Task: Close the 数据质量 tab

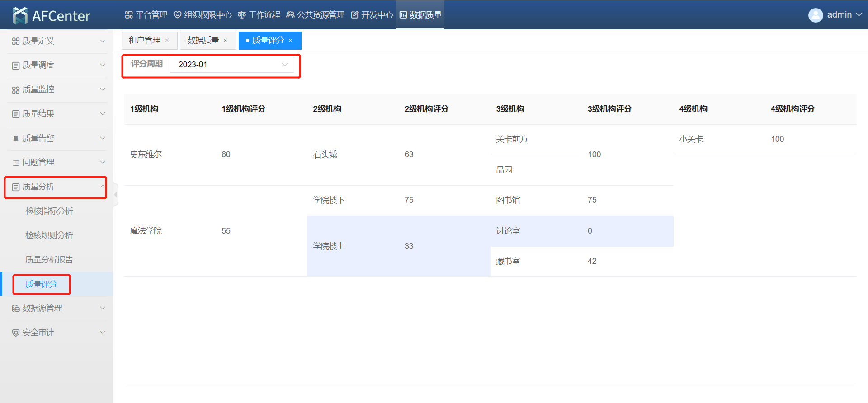Action: (x=226, y=41)
